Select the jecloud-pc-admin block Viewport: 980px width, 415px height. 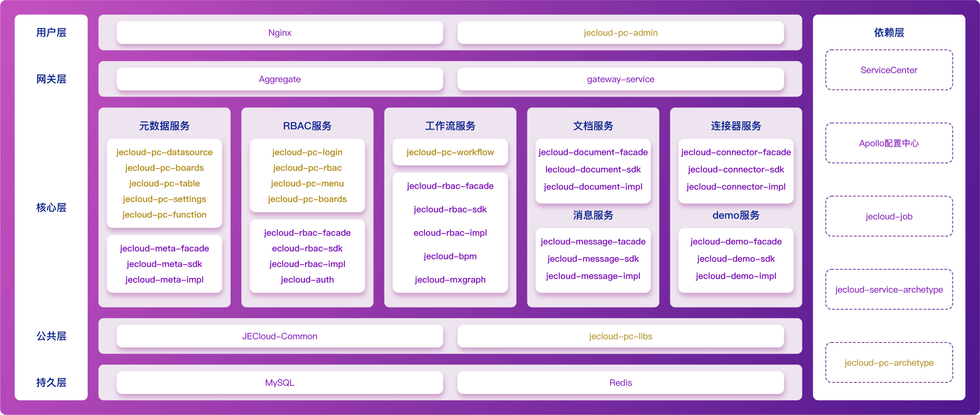621,33
